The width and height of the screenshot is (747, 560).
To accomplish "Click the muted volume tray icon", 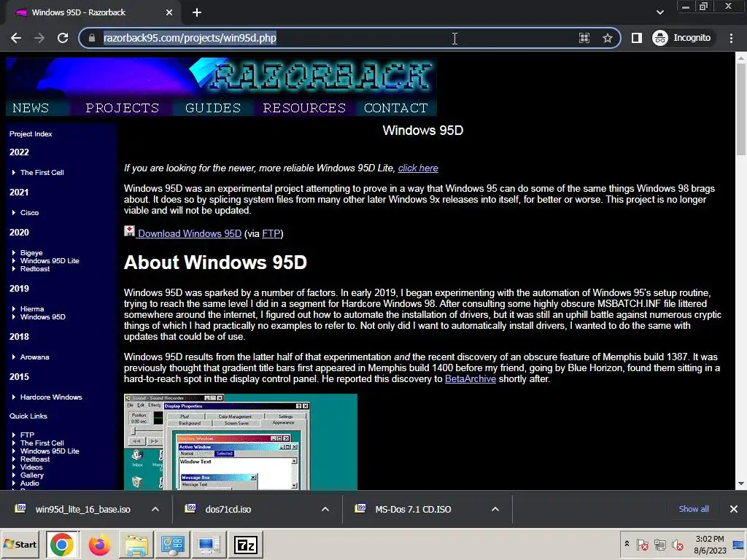I will click(678, 545).
